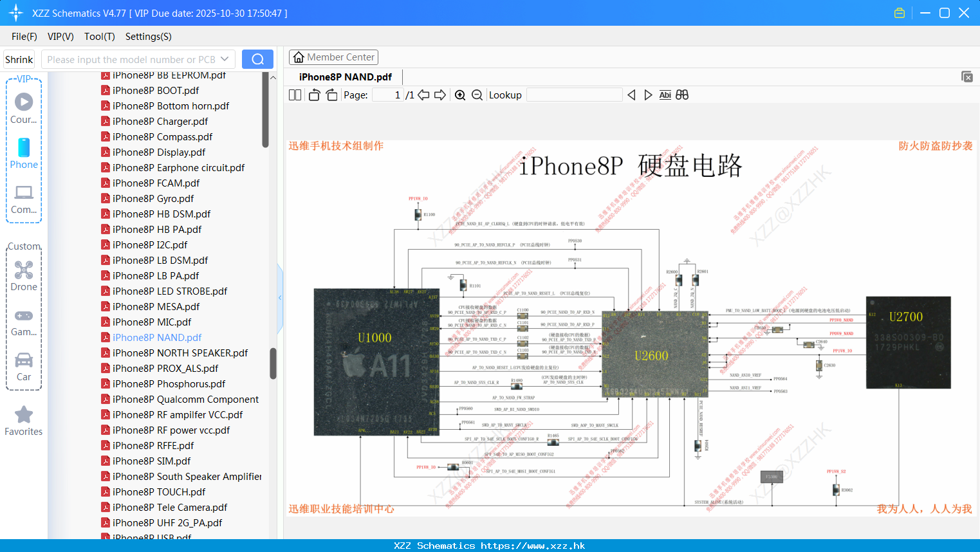Open iPhone8P Gyro.pdf
The width and height of the screenshot is (980, 552).
tap(153, 199)
